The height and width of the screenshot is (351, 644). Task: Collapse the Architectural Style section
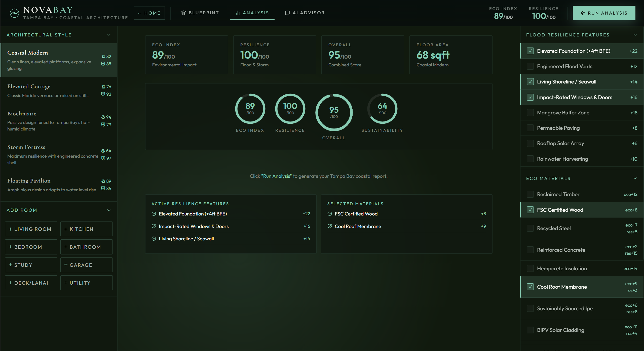109,35
